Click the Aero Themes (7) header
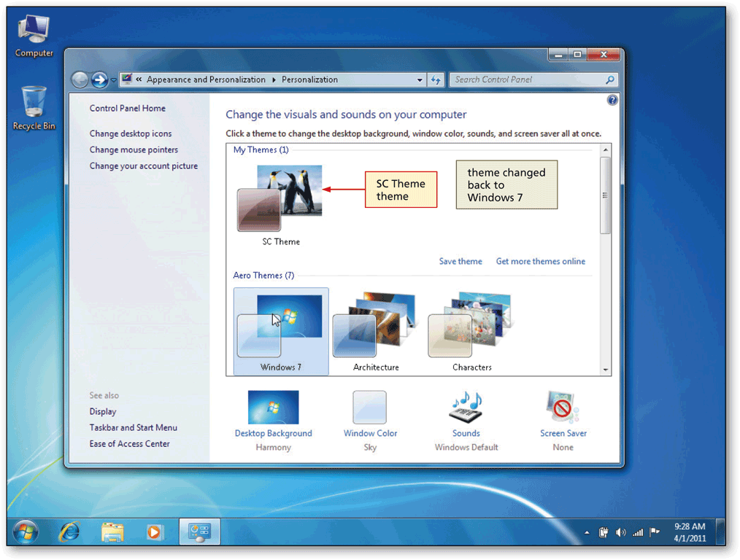This screenshot has width=740, height=560. 263,276
